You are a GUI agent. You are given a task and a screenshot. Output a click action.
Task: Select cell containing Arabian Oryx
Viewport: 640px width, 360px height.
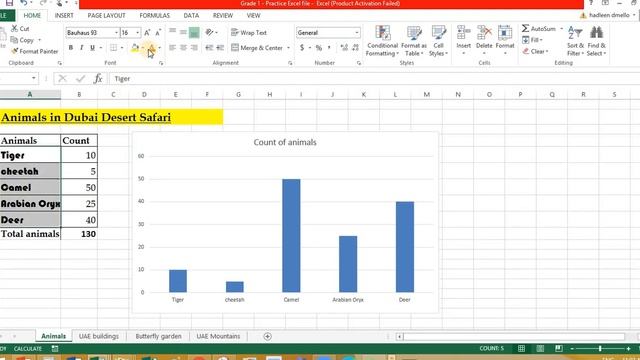[30, 203]
